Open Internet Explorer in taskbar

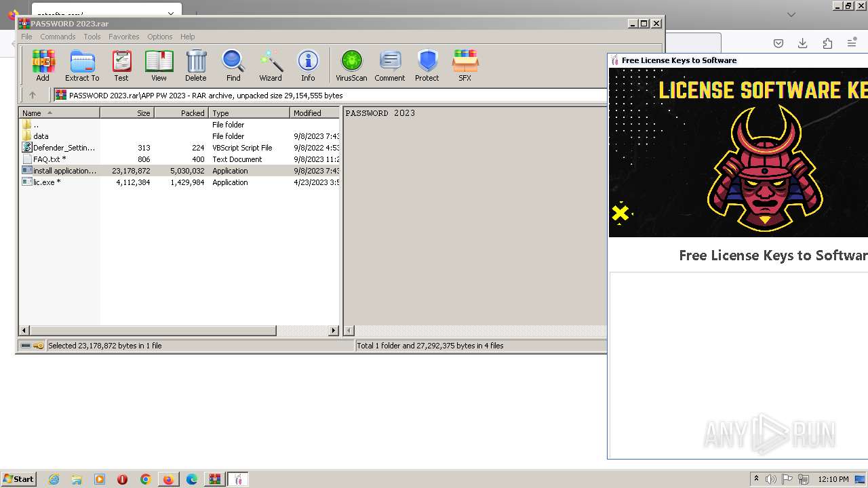click(x=54, y=479)
